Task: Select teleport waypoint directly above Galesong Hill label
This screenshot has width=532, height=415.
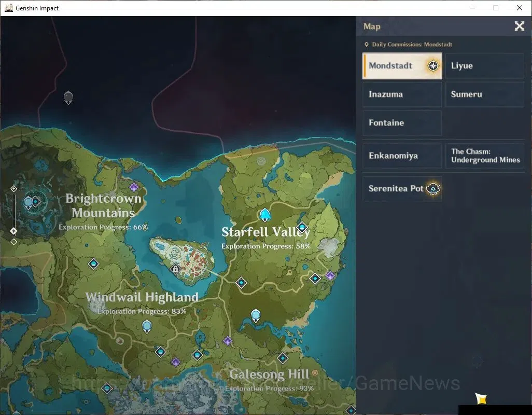Action: coord(283,358)
